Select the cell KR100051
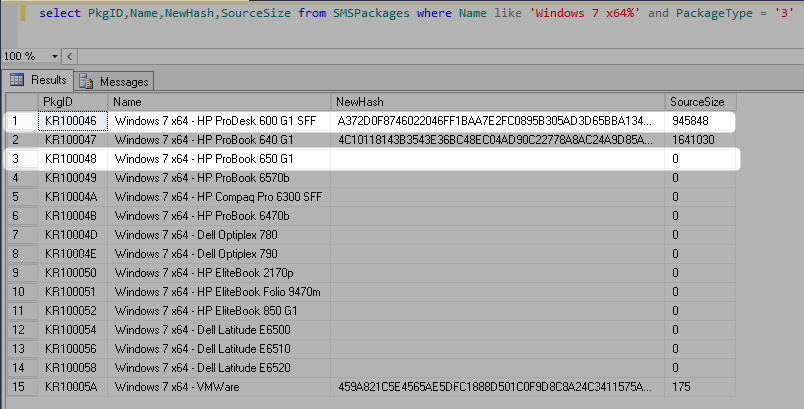804x409 pixels. click(72, 292)
